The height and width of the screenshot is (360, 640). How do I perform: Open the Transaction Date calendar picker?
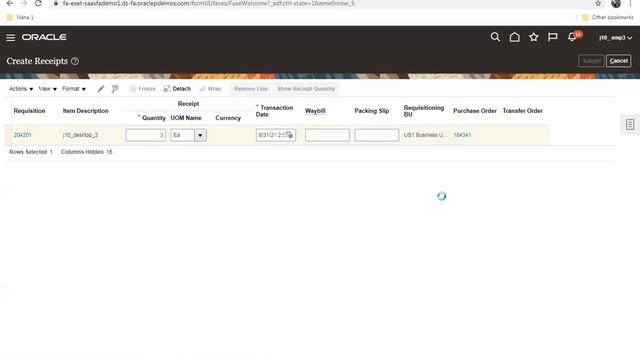(289, 135)
